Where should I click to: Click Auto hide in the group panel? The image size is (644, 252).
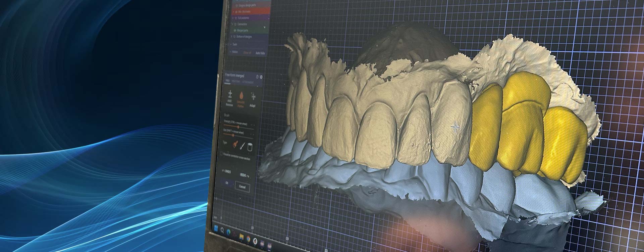[x=260, y=53]
